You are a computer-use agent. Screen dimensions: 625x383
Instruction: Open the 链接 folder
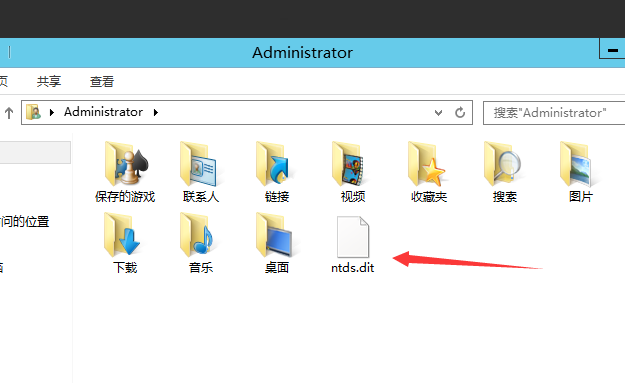coord(277,172)
